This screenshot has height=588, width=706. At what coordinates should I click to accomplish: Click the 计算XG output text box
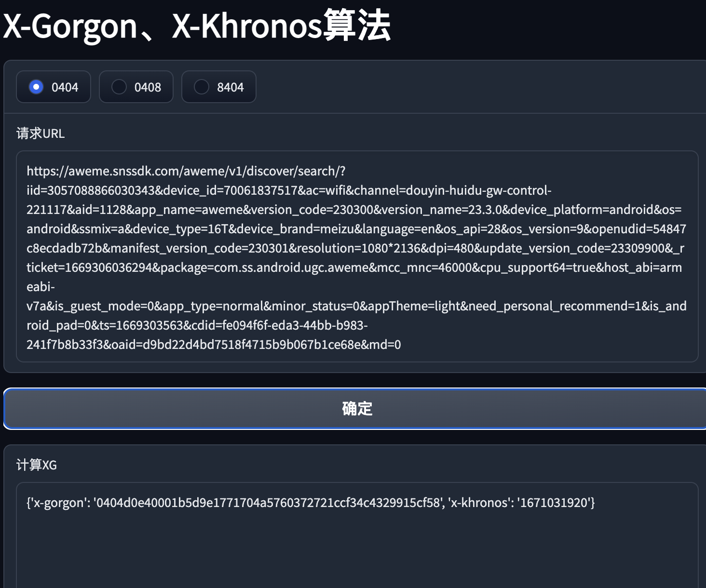pyautogui.click(x=357, y=535)
